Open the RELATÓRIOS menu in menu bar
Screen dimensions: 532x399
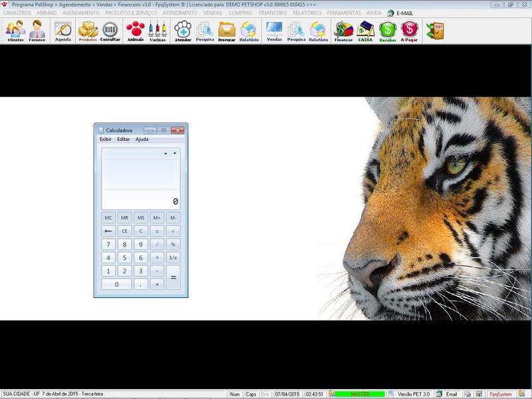tap(307, 13)
